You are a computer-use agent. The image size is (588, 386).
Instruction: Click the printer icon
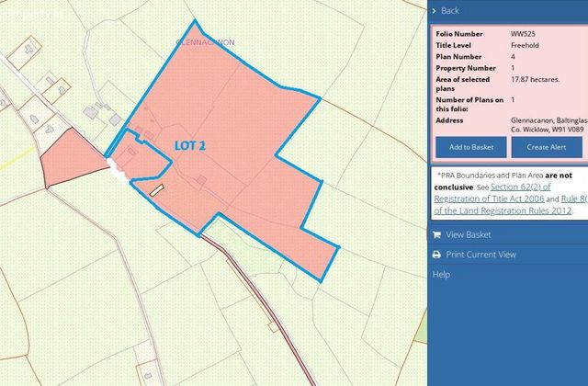point(436,255)
